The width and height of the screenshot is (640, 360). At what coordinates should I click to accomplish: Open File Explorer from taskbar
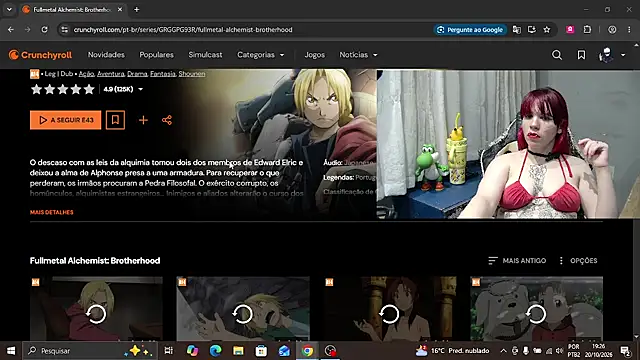(x=238, y=351)
